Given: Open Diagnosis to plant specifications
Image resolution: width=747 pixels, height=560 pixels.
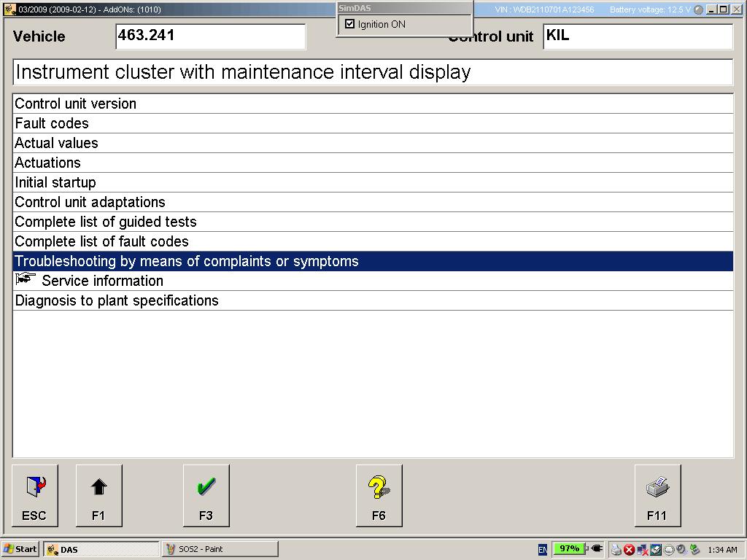Looking at the screenshot, I should point(117,300).
